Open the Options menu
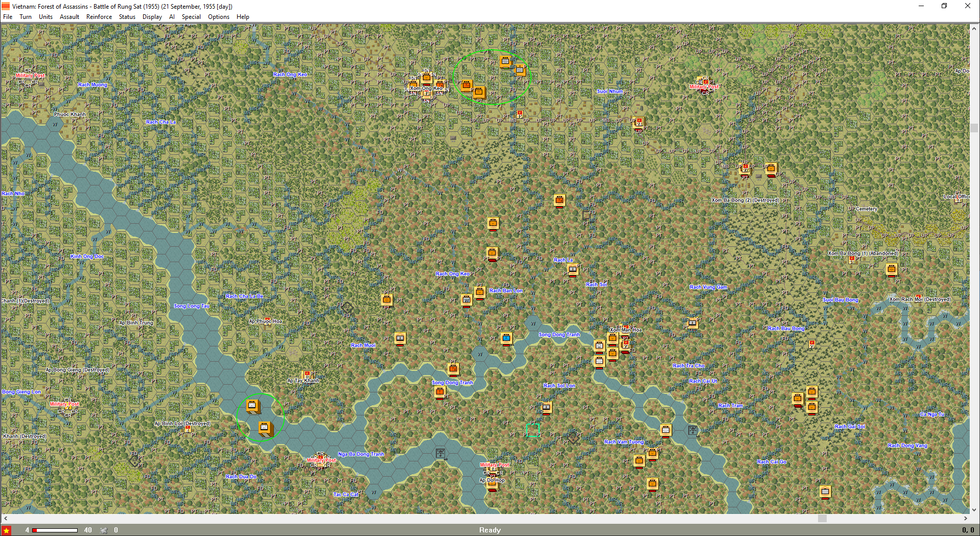The image size is (980, 536). click(219, 17)
